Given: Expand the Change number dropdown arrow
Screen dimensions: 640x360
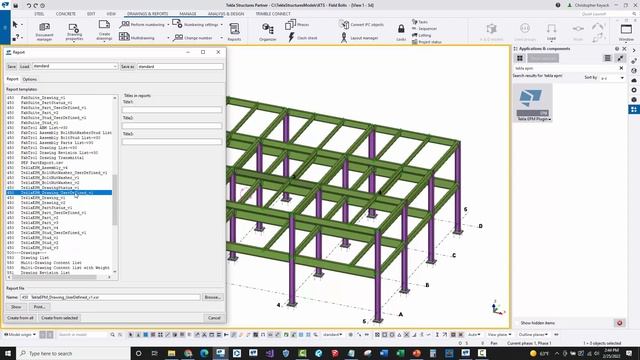Looking at the screenshot, I should (222, 38).
